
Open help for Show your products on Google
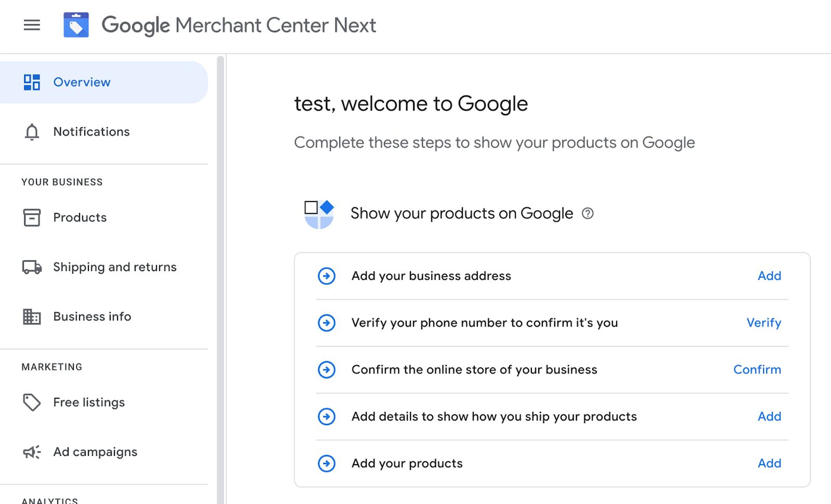click(x=588, y=213)
